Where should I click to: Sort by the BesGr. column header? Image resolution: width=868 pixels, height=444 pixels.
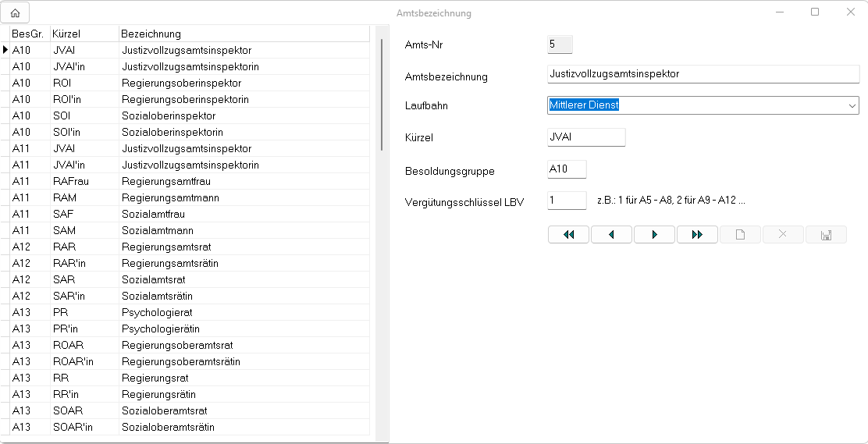[x=27, y=34]
